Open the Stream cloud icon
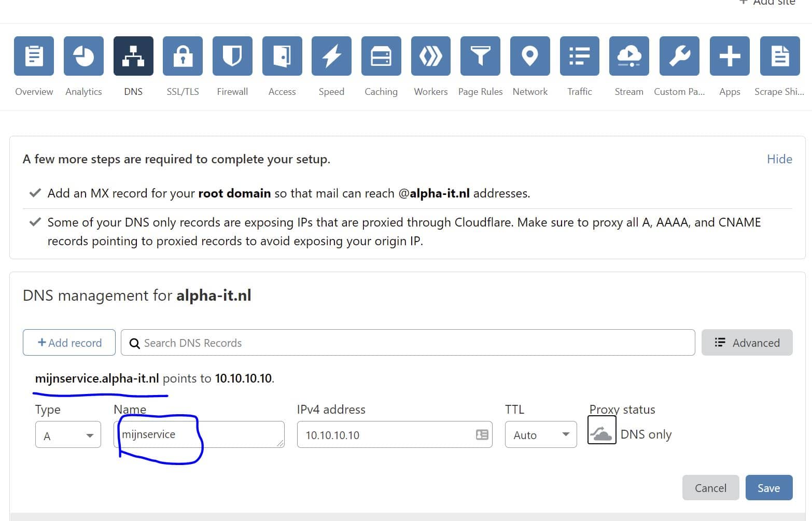 629,56
